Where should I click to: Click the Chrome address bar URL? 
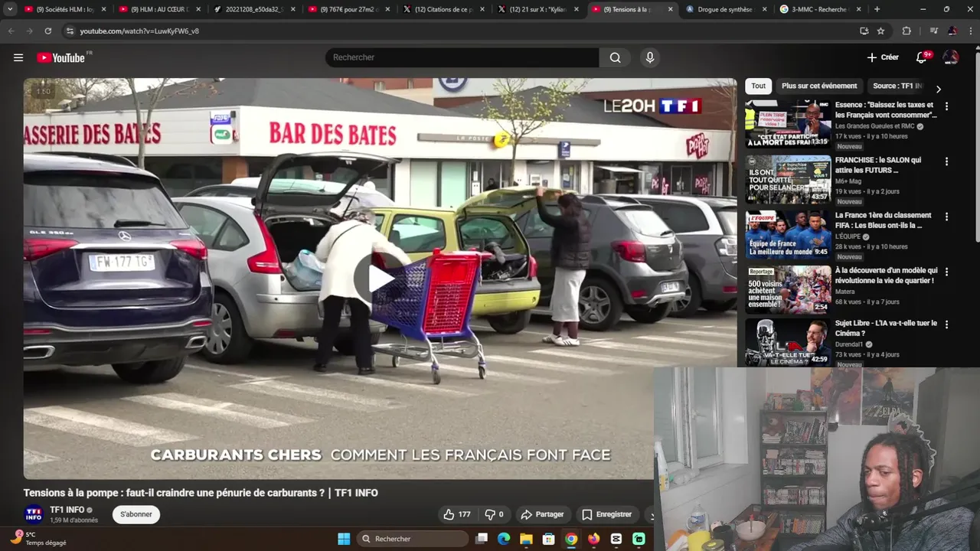(139, 31)
